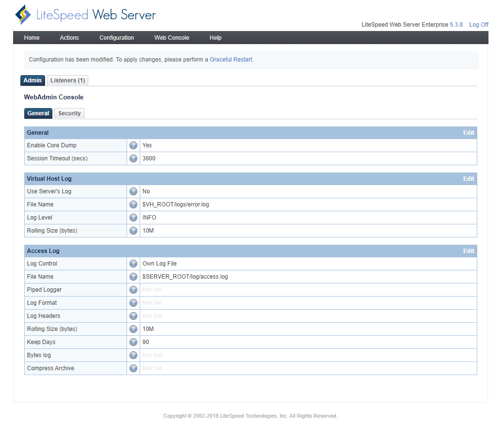This screenshot has height=440, width=504.
Task: Edit the Access Log section
Action: point(468,251)
